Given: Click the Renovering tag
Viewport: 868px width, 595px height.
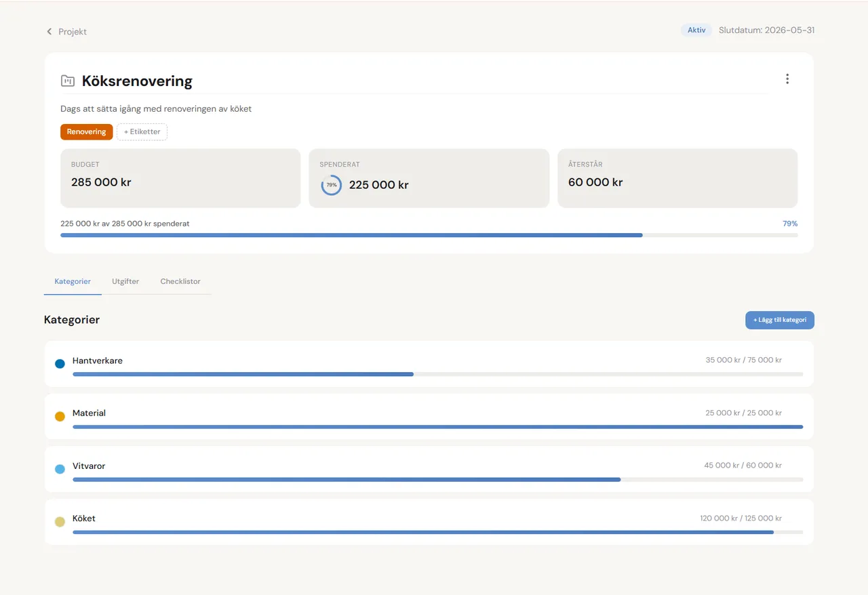Looking at the screenshot, I should pyautogui.click(x=87, y=132).
